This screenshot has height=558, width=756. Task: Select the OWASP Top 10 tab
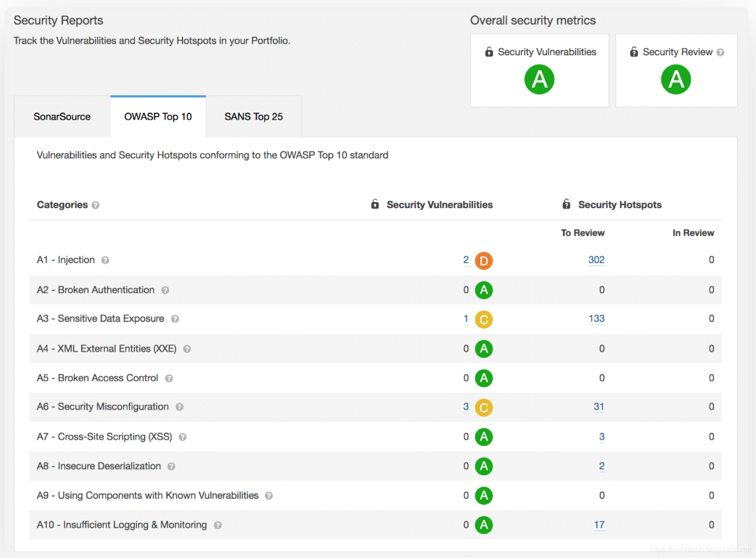(158, 117)
